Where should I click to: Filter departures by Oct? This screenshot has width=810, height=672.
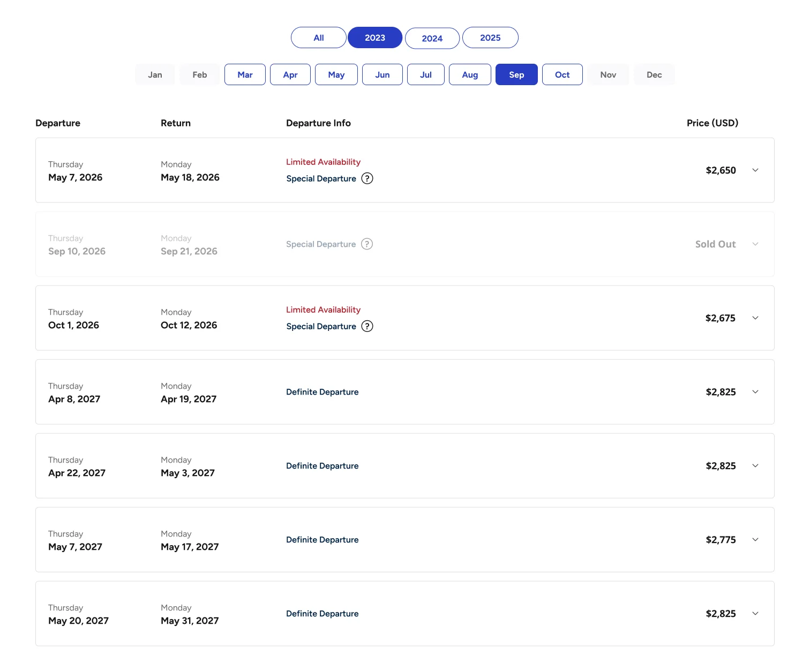tap(562, 74)
